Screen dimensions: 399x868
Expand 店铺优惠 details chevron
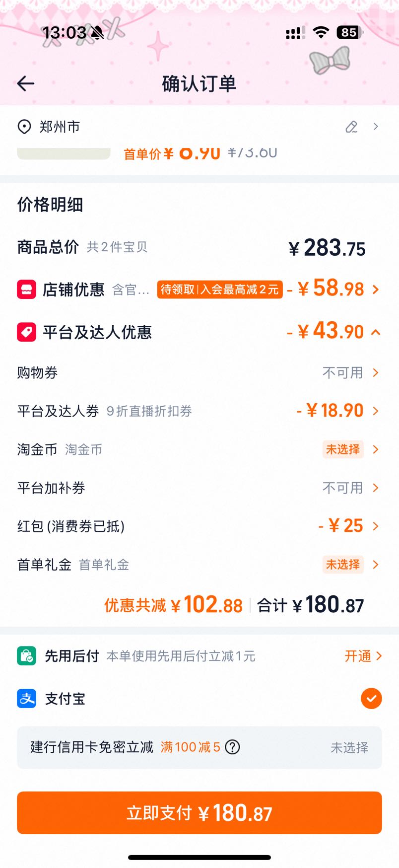(x=376, y=289)
